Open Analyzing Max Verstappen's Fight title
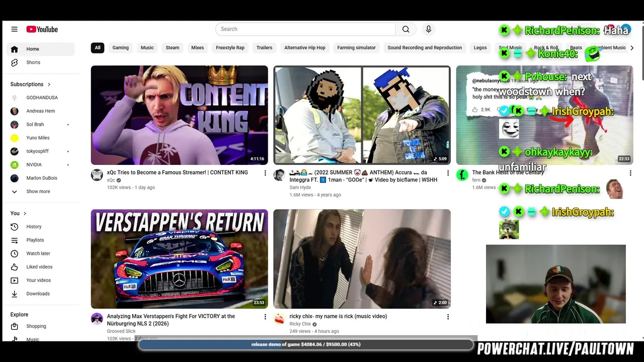The width and height of the screenshot is (644, 362). [x=171, y=320]
